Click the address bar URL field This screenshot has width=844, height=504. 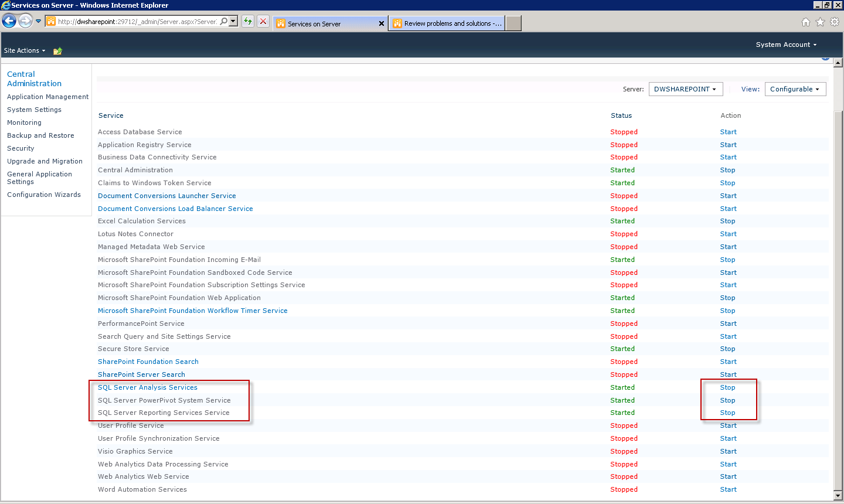coord(137,22)
